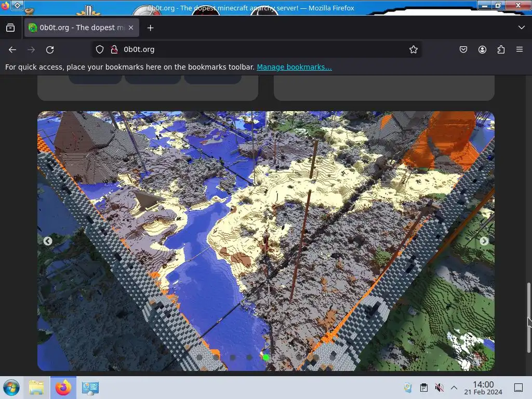Reload the current page
The width and height of the screenshot is (532, 399).
click(50, 49)
